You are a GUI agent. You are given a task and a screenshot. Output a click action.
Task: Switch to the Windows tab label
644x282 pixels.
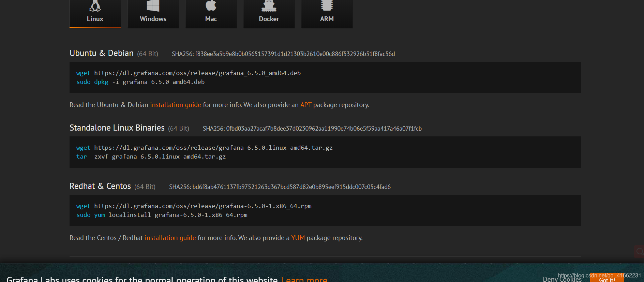(x=153, y=19)
